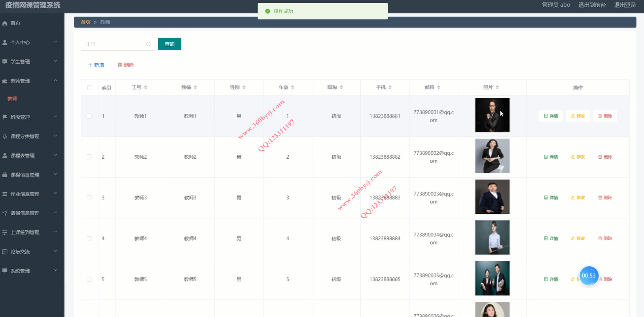Click 修改 for row 教师2
Image resolution: width=644 pixels, height=317 pixels.
point(578,157)
